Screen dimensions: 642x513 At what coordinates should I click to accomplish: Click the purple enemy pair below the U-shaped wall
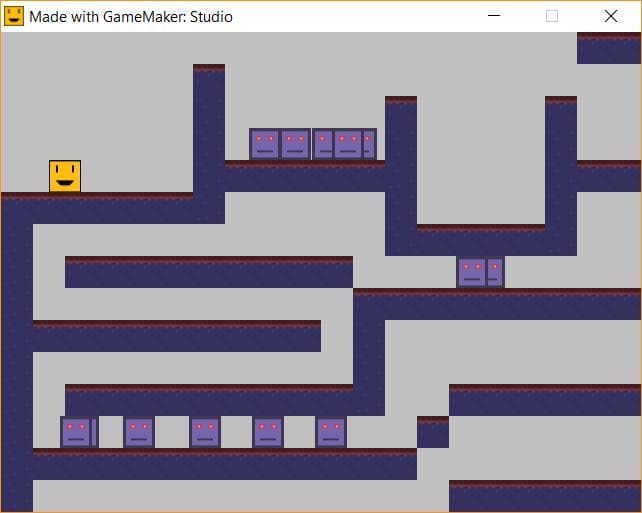coord(480,272)
